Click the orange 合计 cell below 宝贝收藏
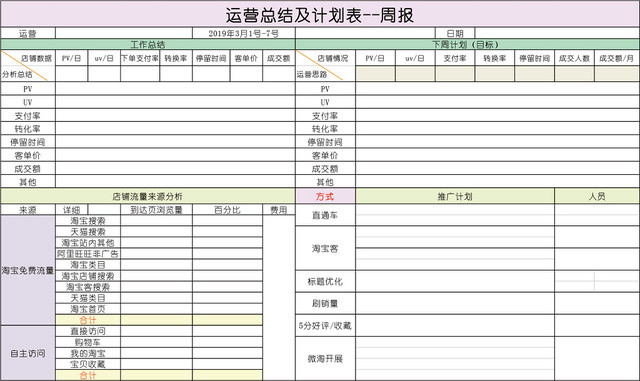640x381 pixels. (88, 375)
